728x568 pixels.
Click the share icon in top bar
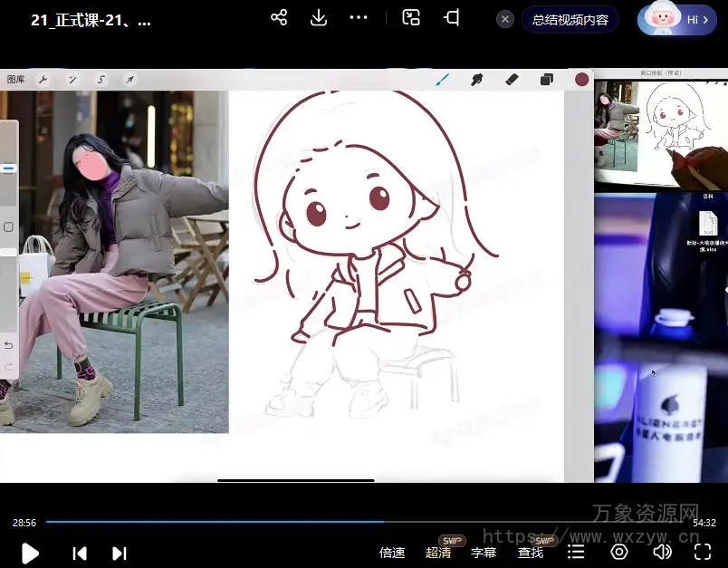coord(279,18)
